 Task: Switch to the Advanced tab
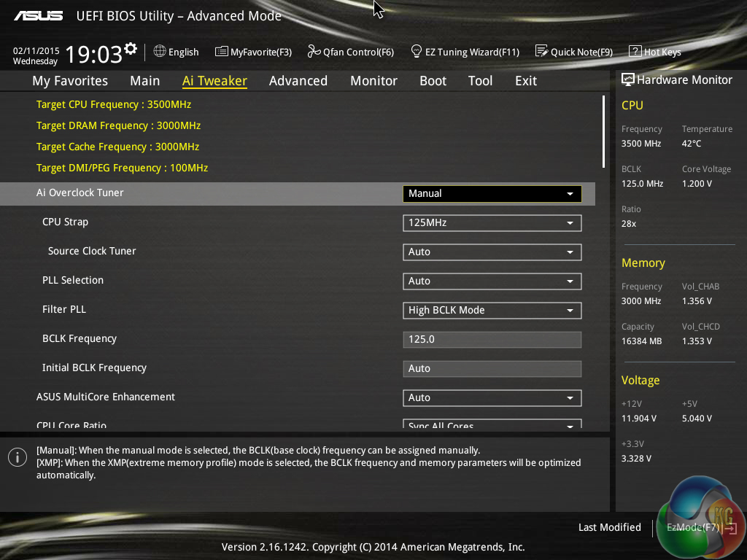pyautogui.click(x=298, y=81)
